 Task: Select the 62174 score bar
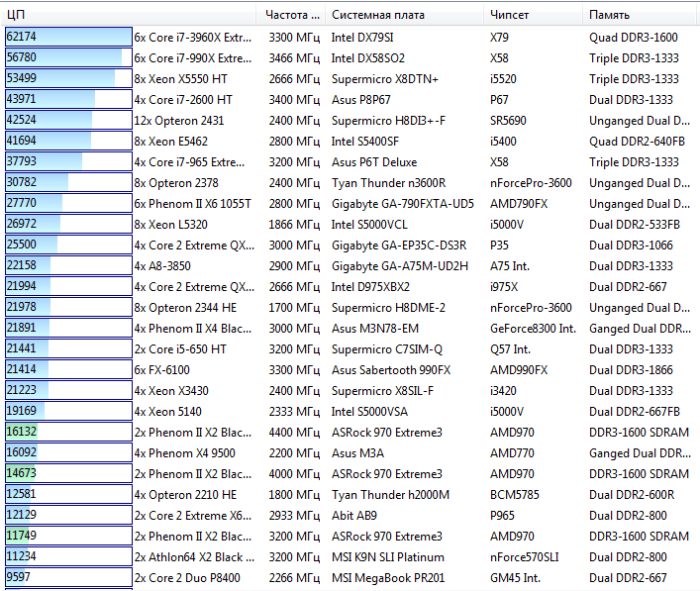[x=68, y=37]
